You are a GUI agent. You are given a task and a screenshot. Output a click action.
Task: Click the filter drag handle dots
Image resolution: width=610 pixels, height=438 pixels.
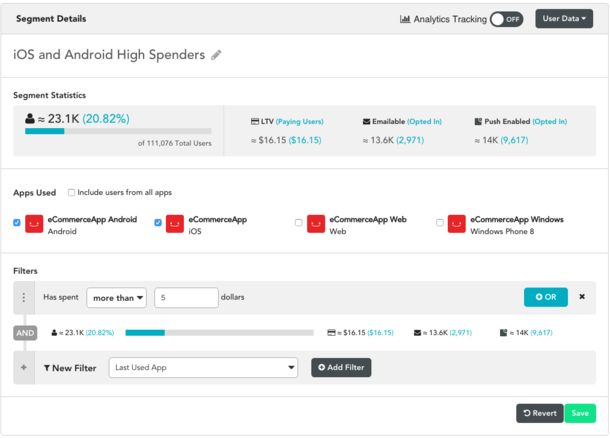click(24, 297)
